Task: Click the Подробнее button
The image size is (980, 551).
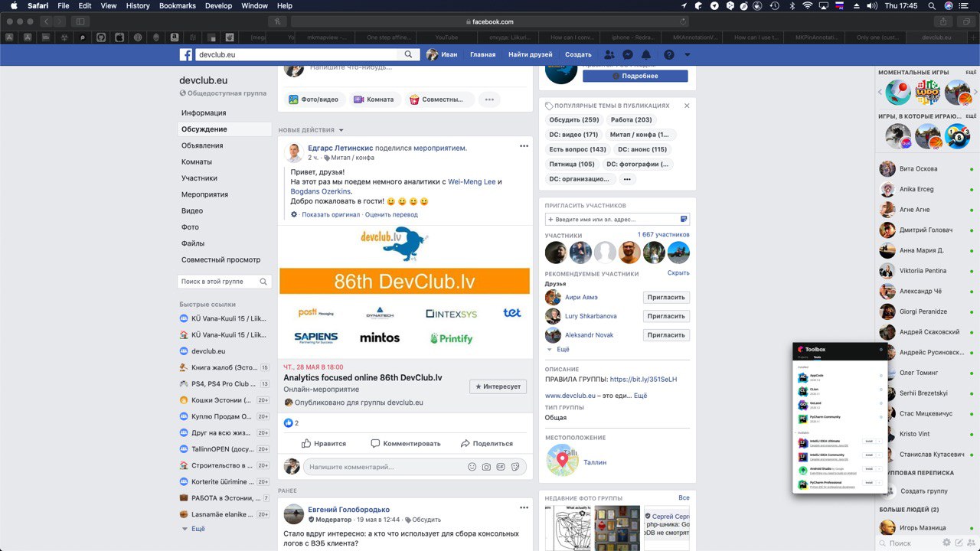Action: 635,76
